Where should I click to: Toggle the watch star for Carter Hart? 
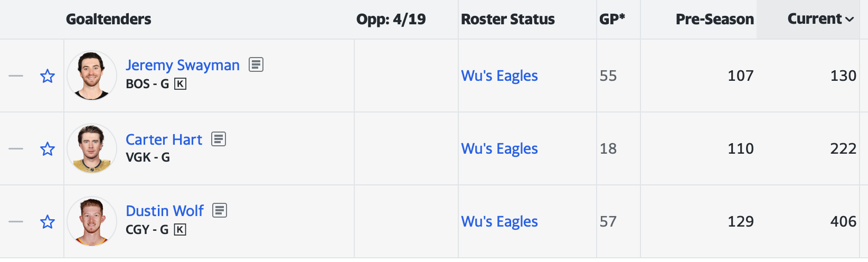click(48, 149)
